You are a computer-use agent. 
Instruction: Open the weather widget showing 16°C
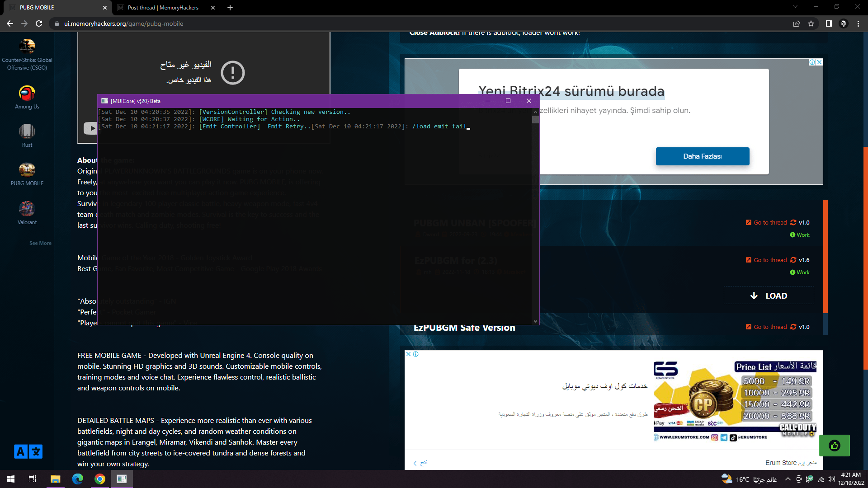pos(749,479)
